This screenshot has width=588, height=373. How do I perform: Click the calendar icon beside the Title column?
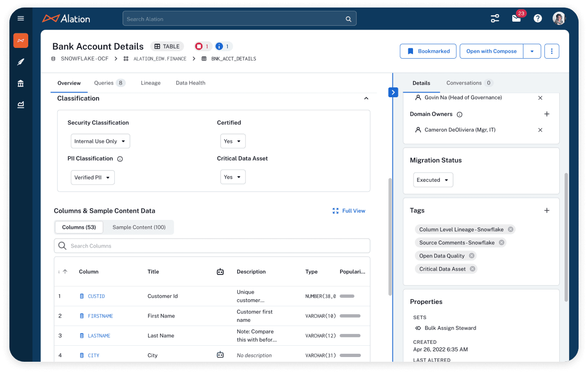(x=220, y=272)
